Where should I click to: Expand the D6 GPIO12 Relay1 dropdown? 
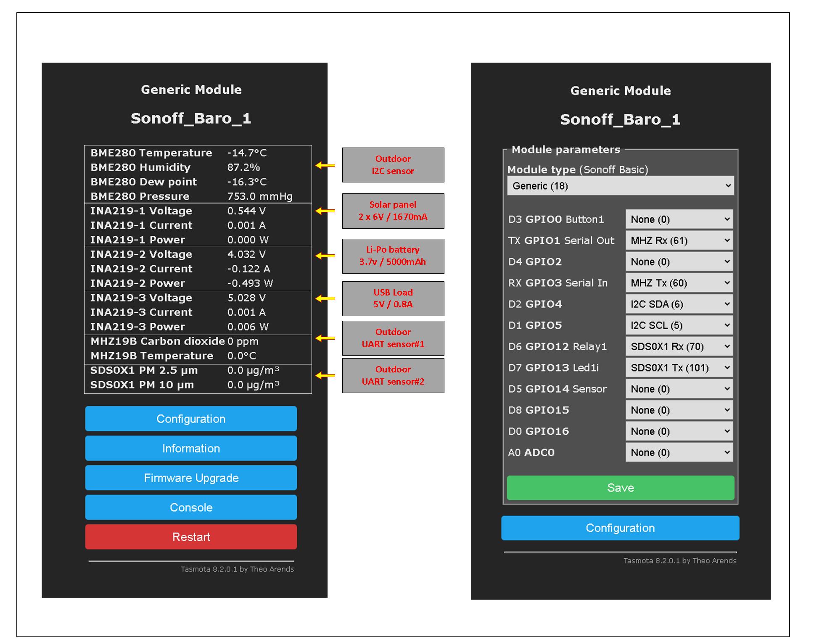pos(679,346)
